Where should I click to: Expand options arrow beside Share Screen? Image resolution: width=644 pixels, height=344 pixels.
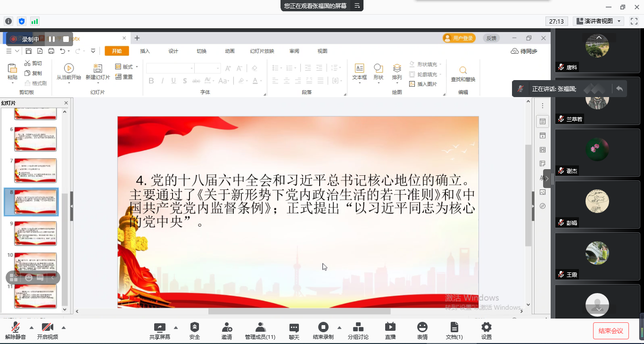click(x=176, y=328)
